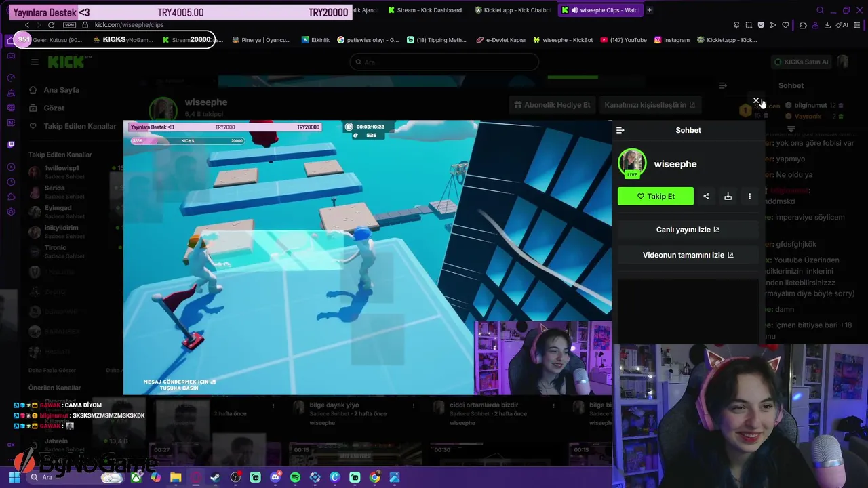Viewport: 868px width, 488px height.
Task: Open Discord from the taskbar
Action: (275, 477)
